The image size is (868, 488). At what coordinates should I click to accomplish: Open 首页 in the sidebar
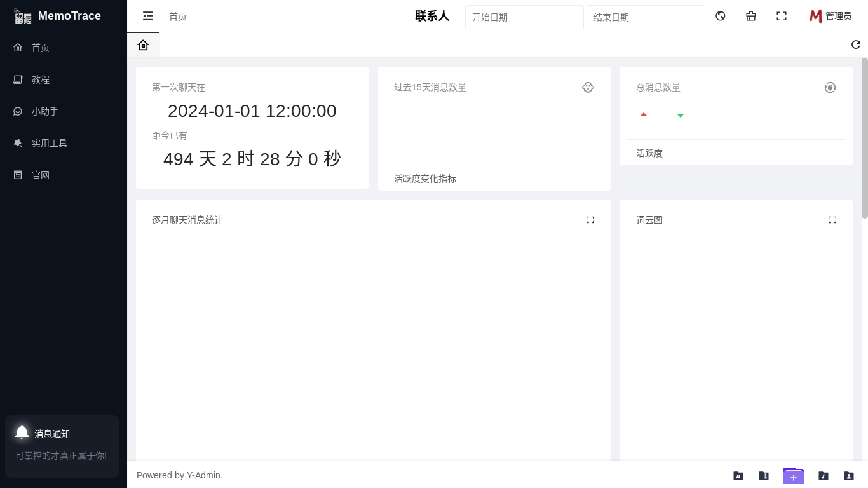pyautogui.click(x=64, y=48)
